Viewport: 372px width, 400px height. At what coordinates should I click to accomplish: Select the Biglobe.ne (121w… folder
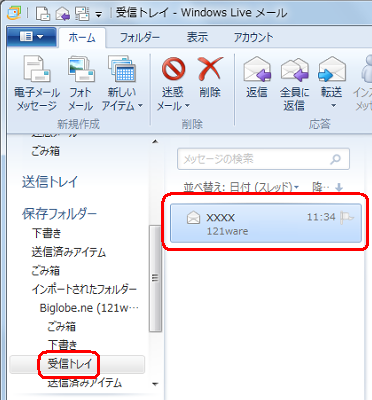[x=89, y=308]
